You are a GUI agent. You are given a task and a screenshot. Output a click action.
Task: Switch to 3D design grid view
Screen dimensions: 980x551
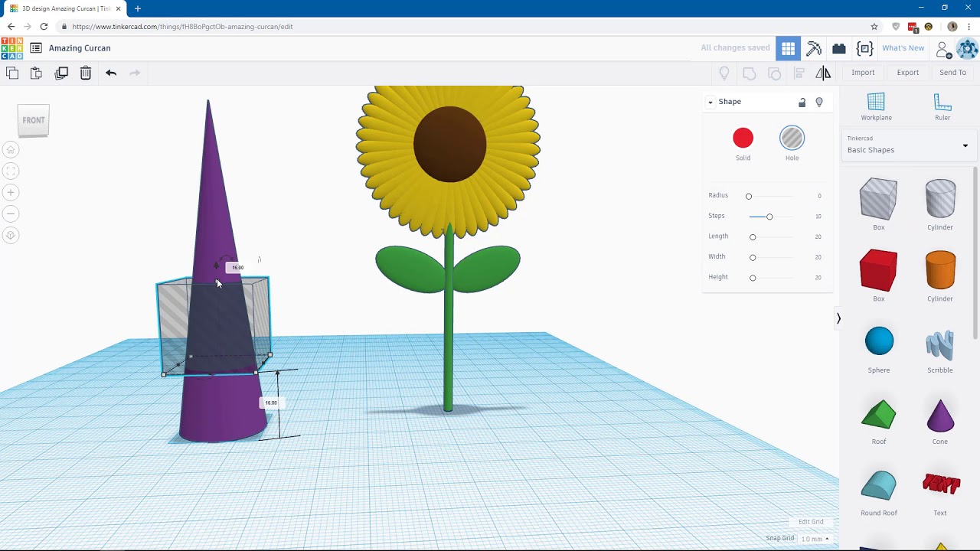click(x=788, y=48)
